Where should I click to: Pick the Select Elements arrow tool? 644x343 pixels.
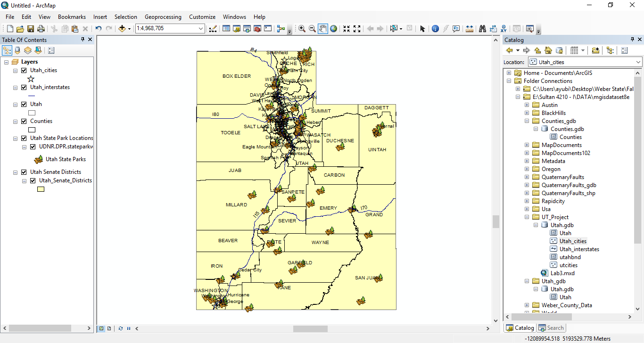(x=422, y=29)
